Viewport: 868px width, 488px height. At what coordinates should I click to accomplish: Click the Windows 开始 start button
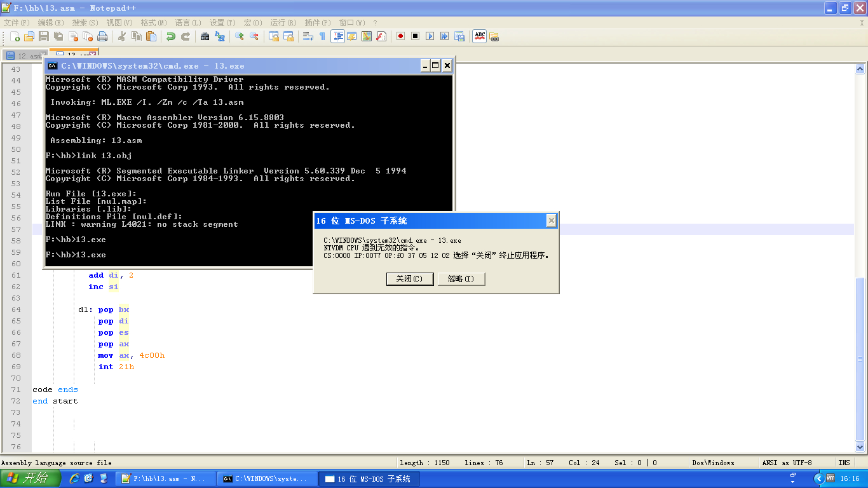point(31,478)
